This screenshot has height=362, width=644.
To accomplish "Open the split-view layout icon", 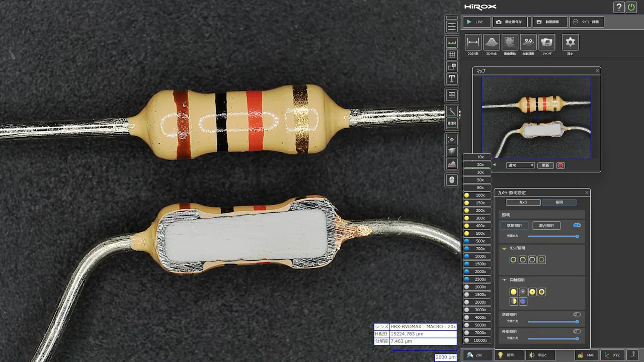I will (452, 95).
